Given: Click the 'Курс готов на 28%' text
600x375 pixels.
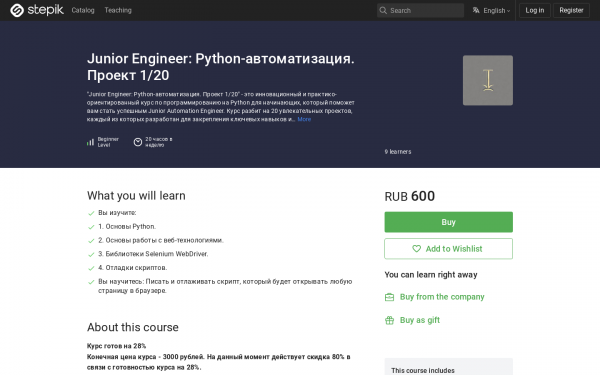Looking at the screenshot, I should pos(116,346).
